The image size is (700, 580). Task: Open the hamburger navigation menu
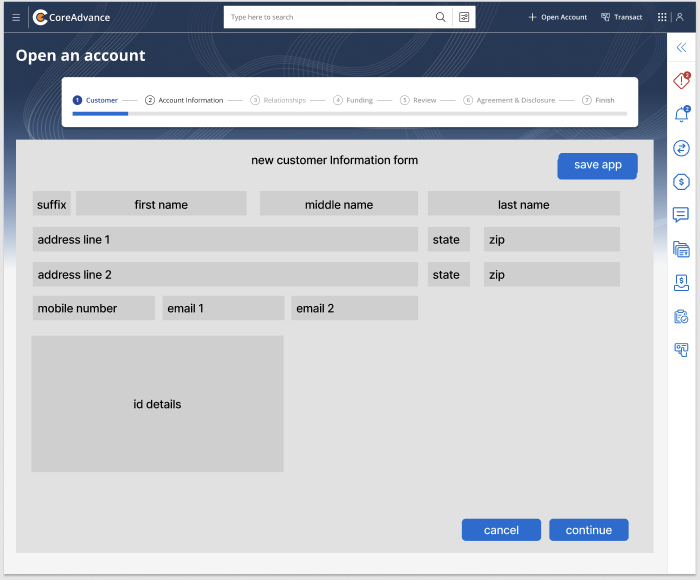coord(16,17)
